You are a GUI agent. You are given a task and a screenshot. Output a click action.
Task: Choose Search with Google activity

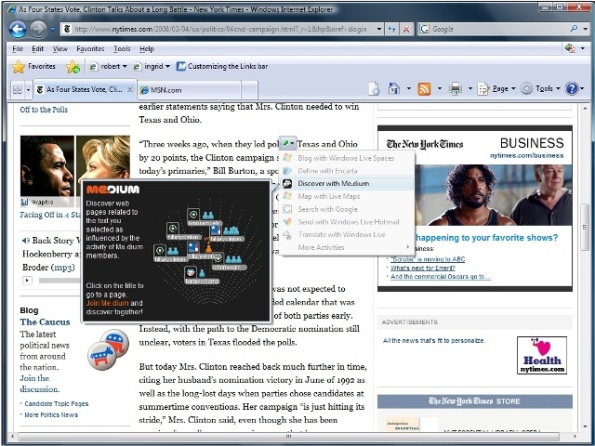coord(346,209)
